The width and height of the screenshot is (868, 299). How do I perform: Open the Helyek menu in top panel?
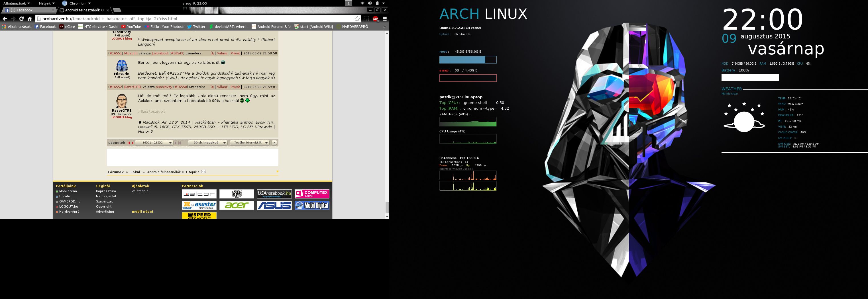tap(47, 3)
